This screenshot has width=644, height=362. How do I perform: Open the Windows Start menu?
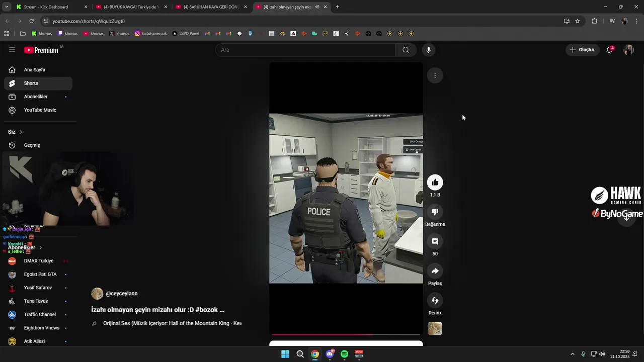[x=285, y=354]
